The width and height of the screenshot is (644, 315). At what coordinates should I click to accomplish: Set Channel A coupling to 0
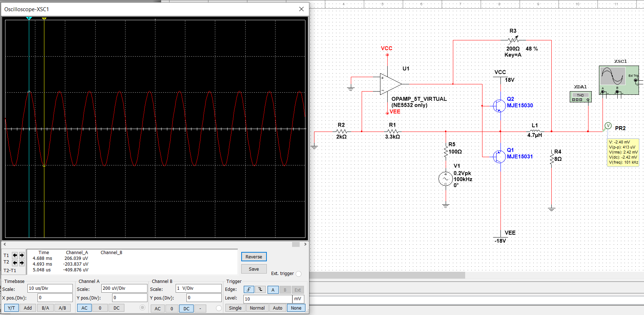(x=100, y=308)
